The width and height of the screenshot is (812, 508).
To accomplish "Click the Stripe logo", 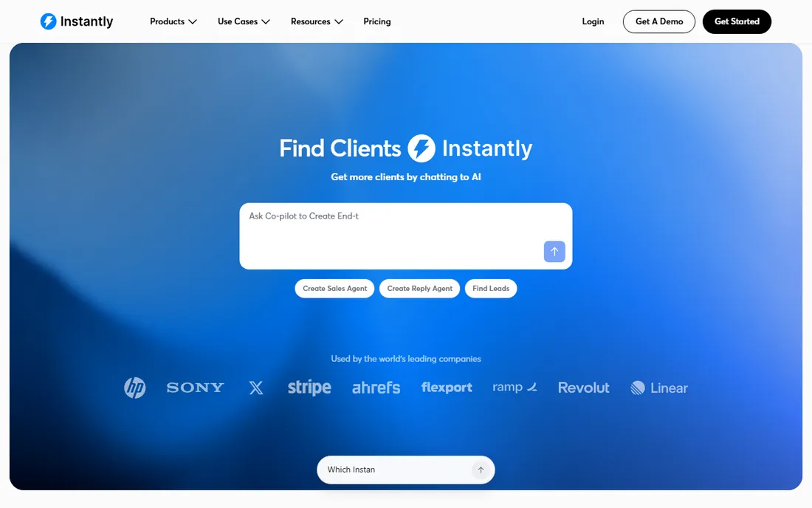I will pyautogui.click(x=309, y=388).
